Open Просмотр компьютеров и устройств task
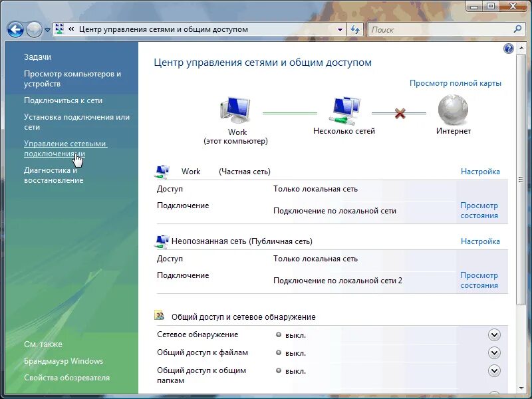 [72, 78]
